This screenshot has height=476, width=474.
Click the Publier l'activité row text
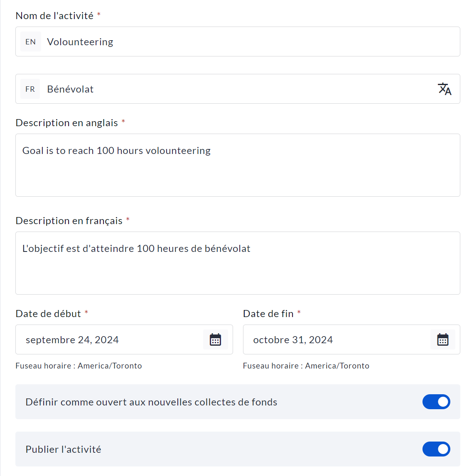pyautogui.click(x=63, y=449)
